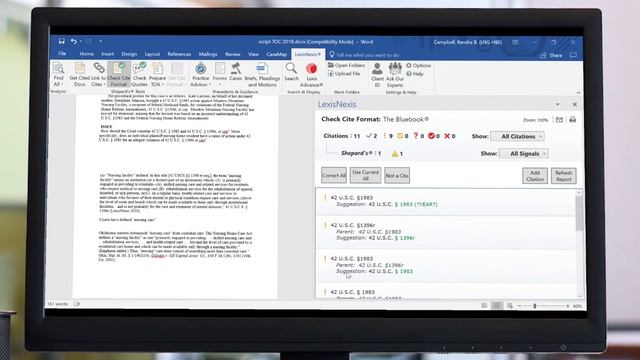
Task: Click suggestion '§ 1983 (?YEAR?)' link
Action: point(416,204)
